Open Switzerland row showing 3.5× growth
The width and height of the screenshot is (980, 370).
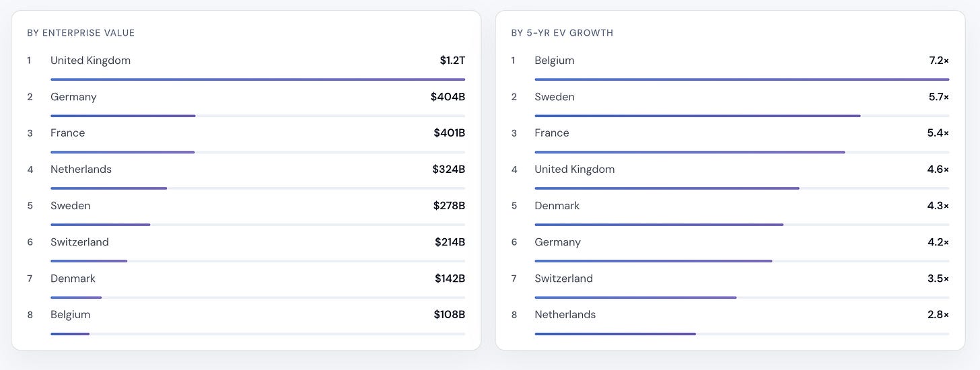point(730,284)
